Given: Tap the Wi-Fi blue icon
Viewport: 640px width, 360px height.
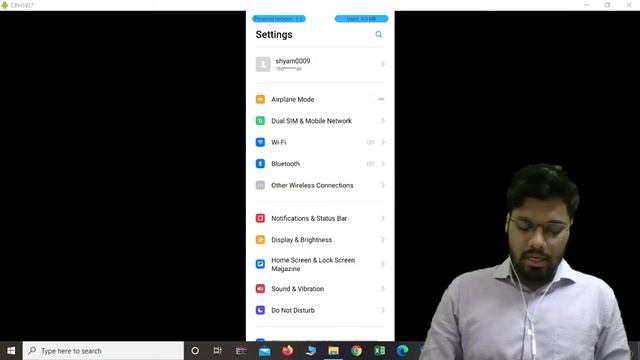Looking at the screenshot, I should coord(260,142).
